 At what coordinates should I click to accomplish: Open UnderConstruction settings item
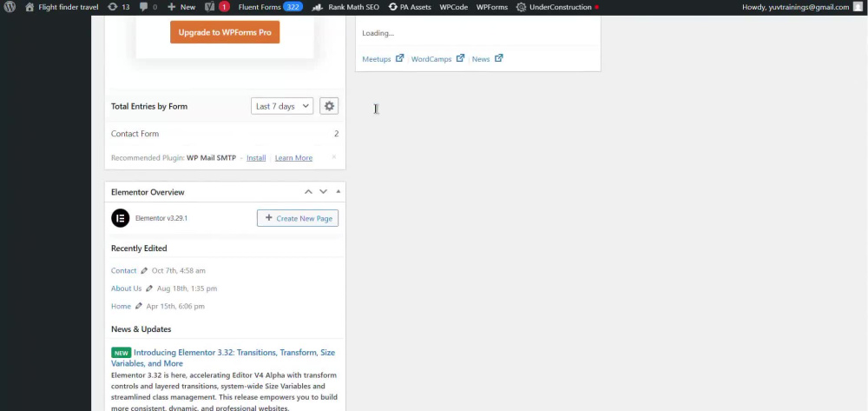557,7
